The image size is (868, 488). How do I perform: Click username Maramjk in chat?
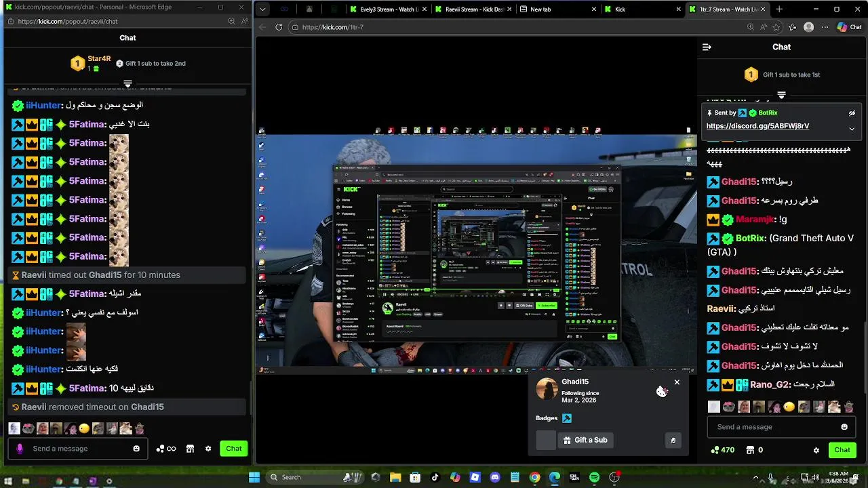tap(755, 220)
